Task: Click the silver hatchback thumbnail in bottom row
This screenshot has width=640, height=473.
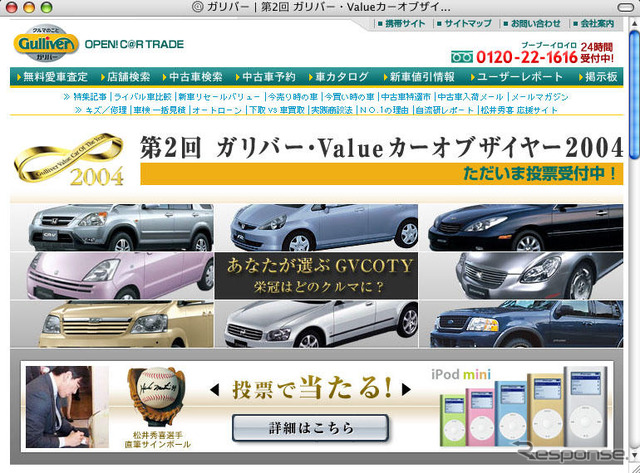Action: pyautogui.click(x=316, y=324)
